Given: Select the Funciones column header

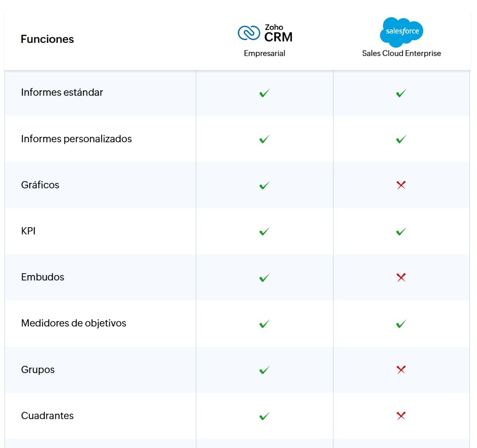Looking at the screenshot, I should (47, 39).
